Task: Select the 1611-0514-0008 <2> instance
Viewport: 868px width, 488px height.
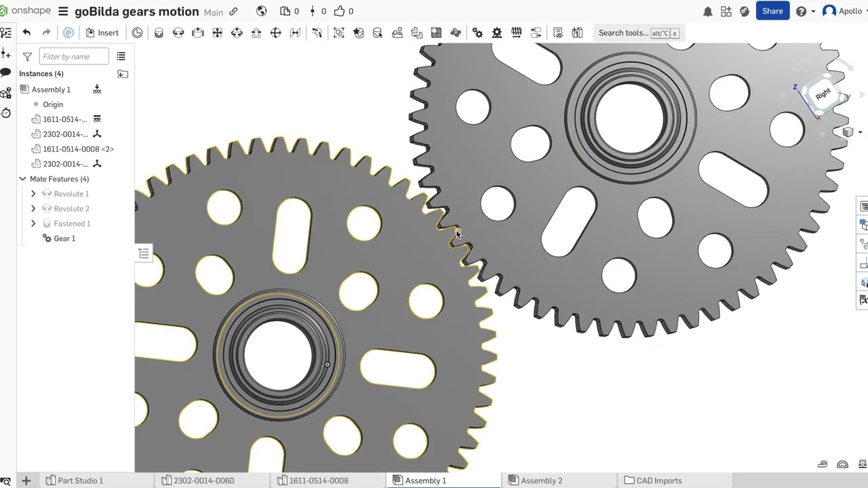Action: coord(78,149)
